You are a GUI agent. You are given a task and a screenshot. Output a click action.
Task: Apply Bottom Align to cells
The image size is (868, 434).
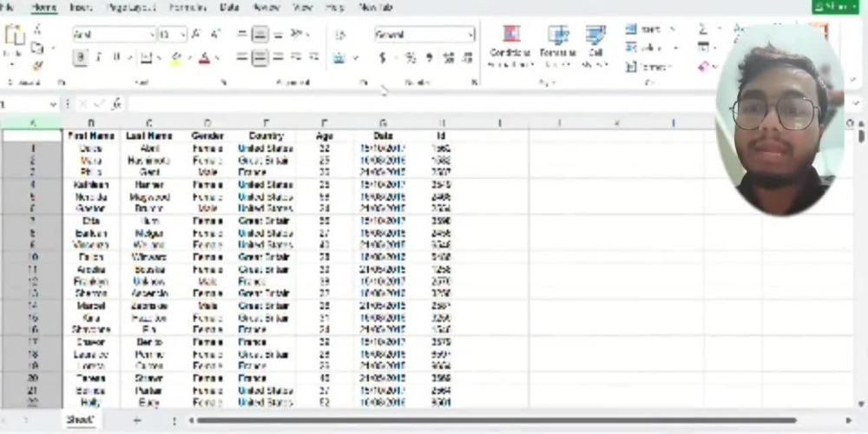278,35
